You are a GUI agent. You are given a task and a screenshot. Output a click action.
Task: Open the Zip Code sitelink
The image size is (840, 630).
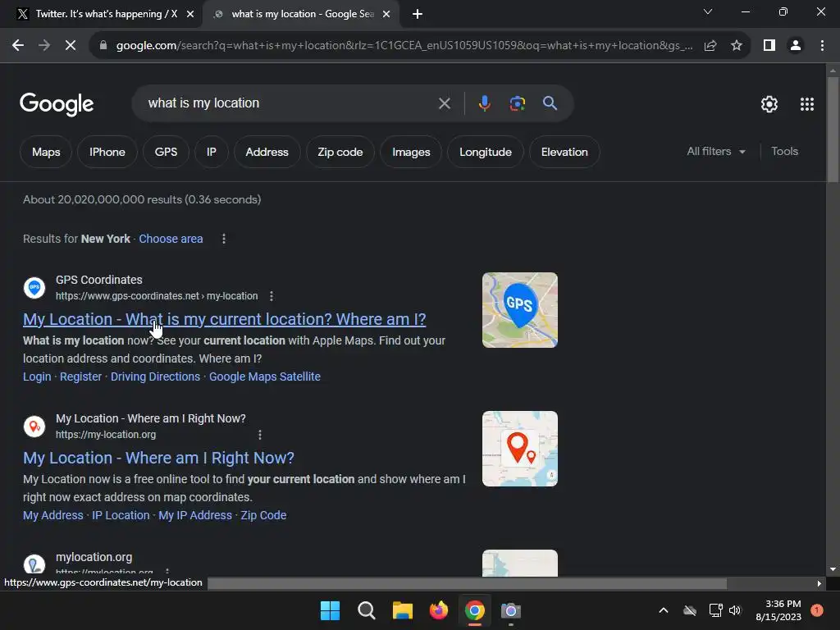[x=263, y=515]
